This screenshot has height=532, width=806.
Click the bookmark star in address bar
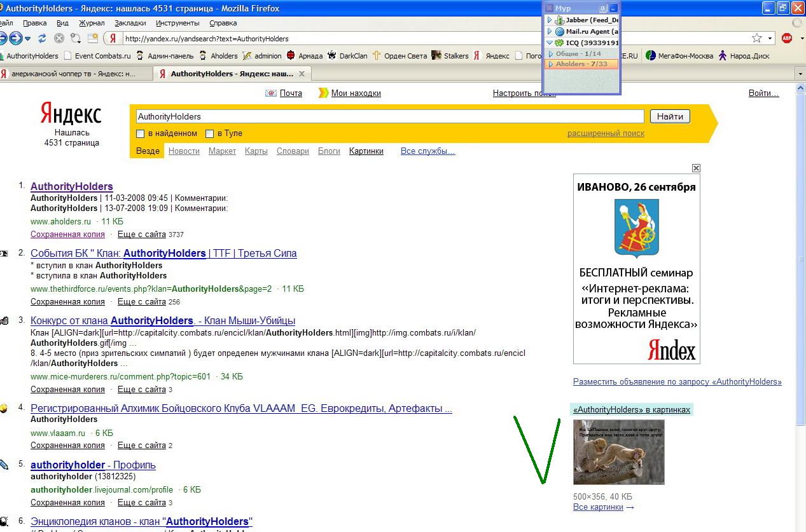pyautogui.click(x=756, y=38)
